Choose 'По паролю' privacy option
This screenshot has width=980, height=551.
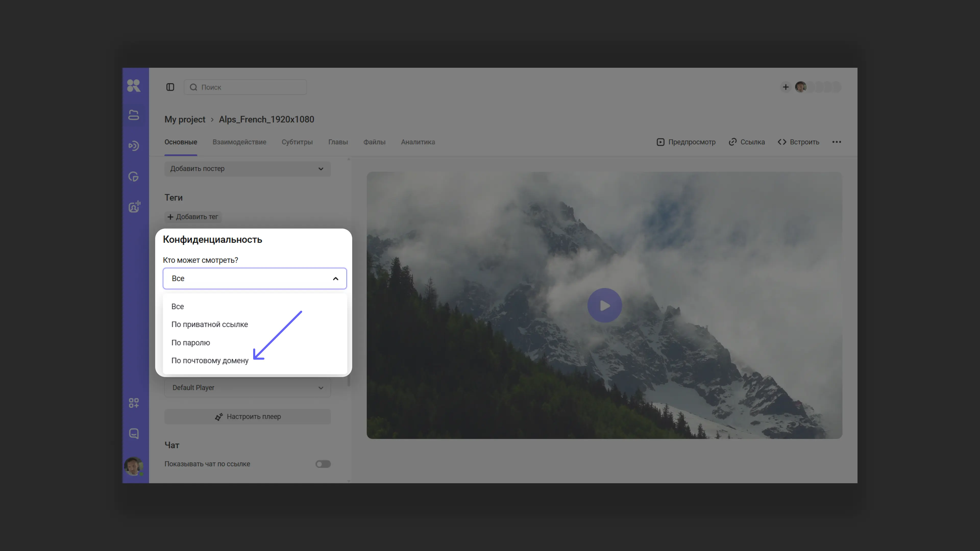coord(191,343)
